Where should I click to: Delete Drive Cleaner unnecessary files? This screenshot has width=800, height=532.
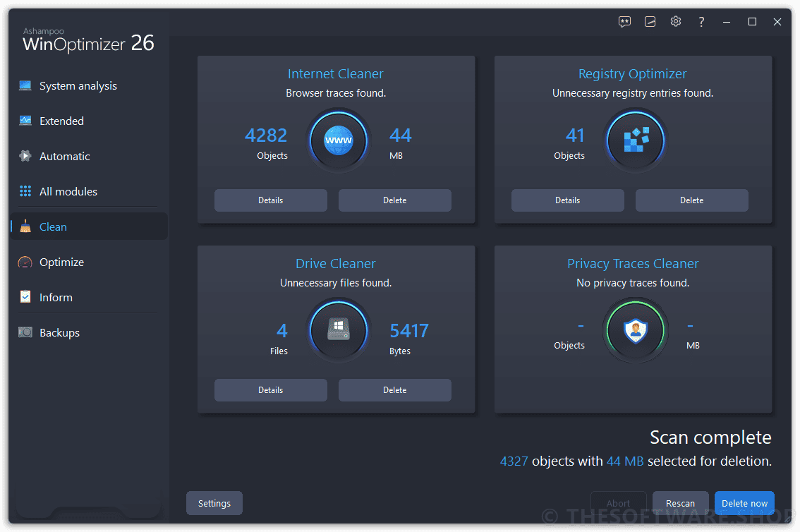395,389
